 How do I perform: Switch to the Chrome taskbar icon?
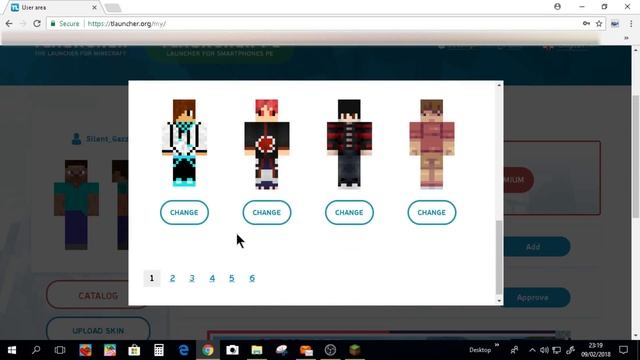208,350
